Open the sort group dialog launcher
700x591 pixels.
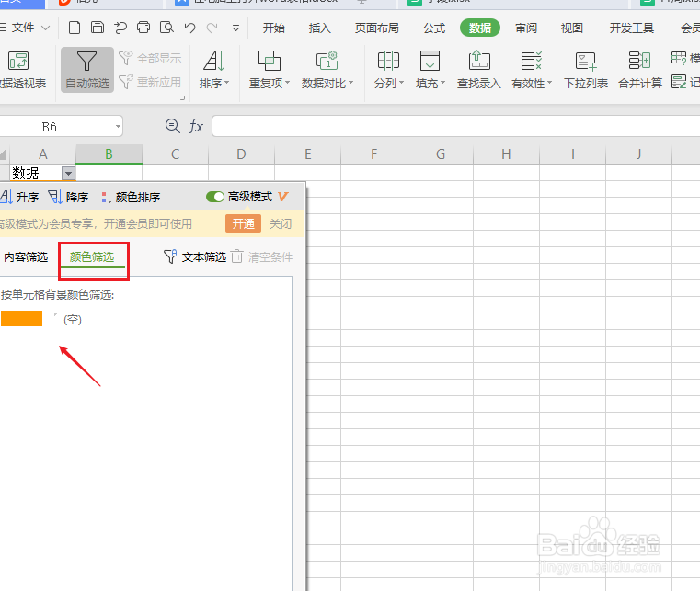click(x=183, y=97)
